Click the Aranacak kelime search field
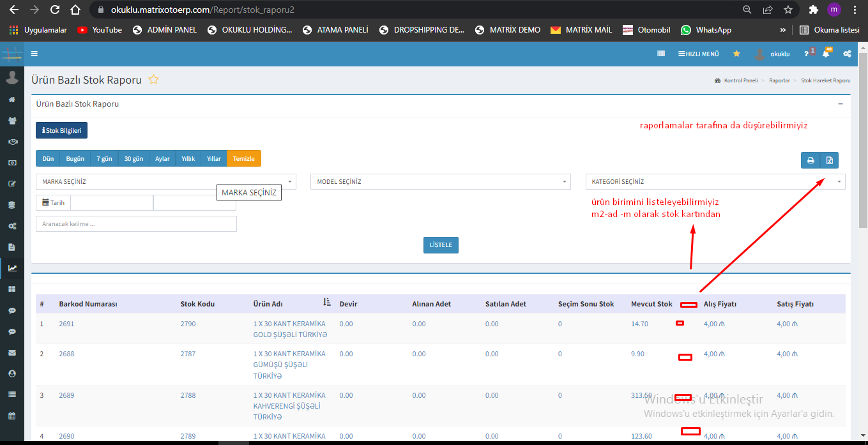This screenshot has width=868, height=445. point(136,224)
